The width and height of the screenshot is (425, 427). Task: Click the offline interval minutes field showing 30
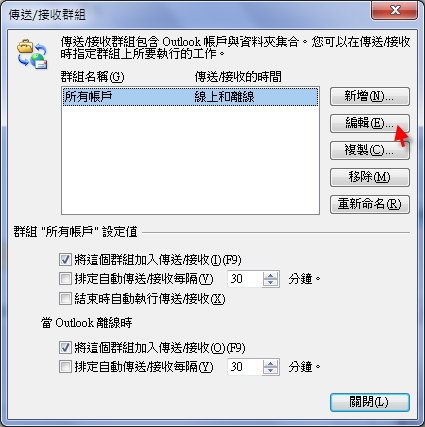(x=245, y=367)
